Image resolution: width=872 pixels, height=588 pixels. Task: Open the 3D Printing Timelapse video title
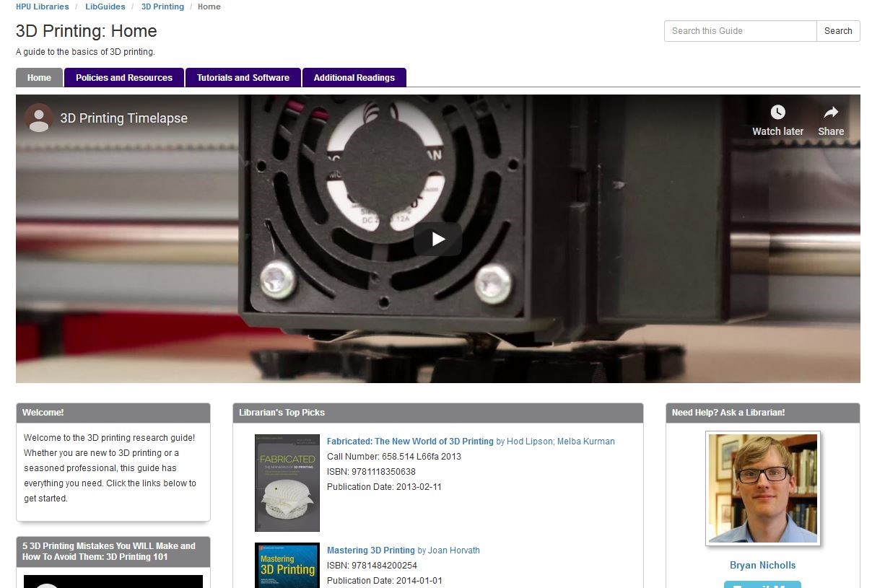coord(123,118)
